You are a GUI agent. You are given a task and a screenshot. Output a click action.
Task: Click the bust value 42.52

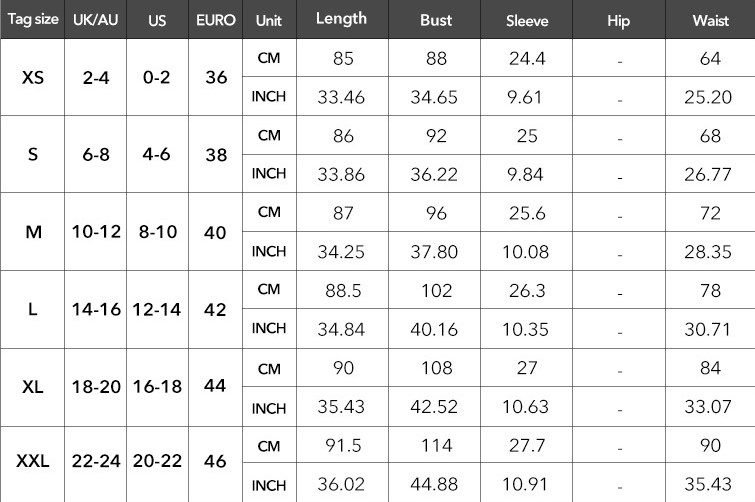pos(434,407)
